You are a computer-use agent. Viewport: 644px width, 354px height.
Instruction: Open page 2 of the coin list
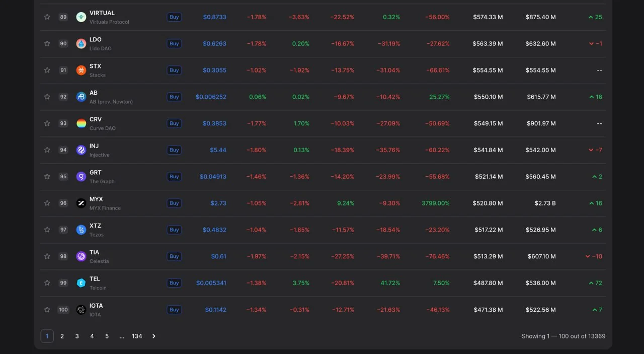(62, 336)
